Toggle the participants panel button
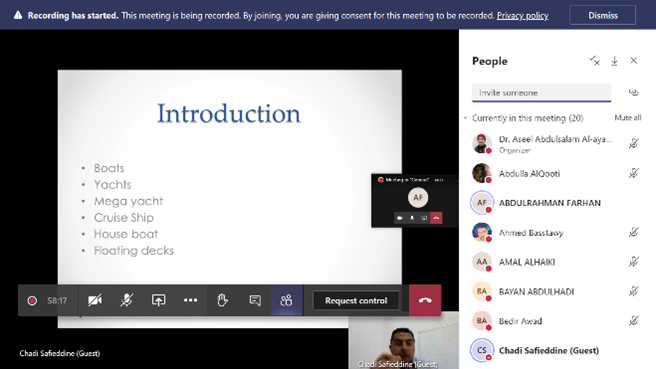656x369 pixels. (287, 300)
